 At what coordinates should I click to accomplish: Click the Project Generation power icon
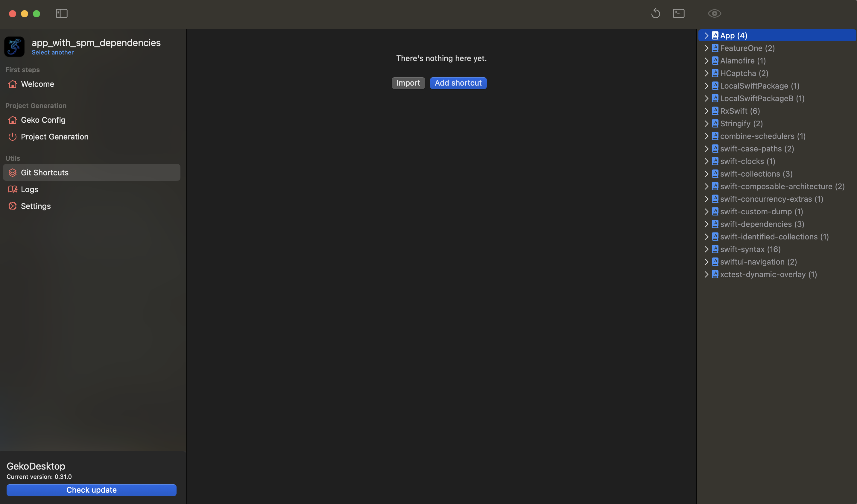coord(13,136)
